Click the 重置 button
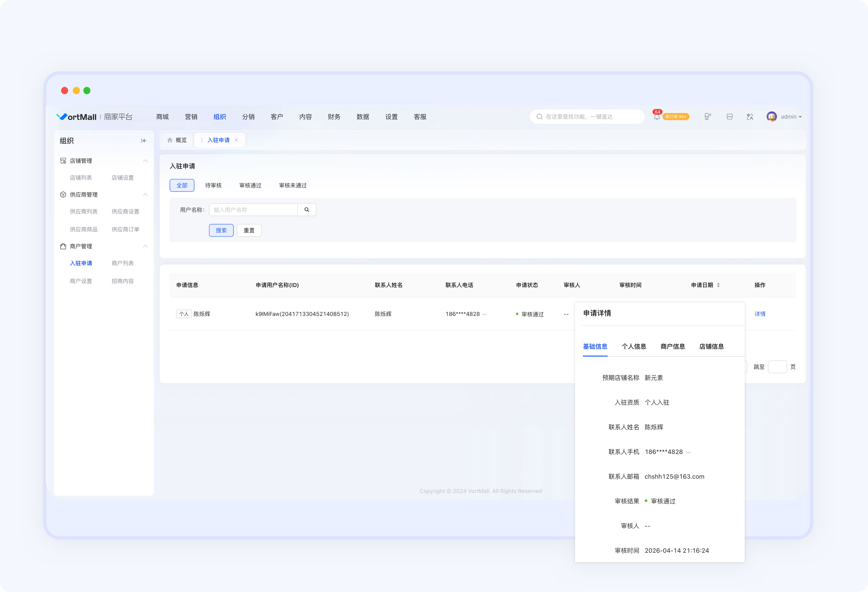868x592 pixels. pos(249,230)
